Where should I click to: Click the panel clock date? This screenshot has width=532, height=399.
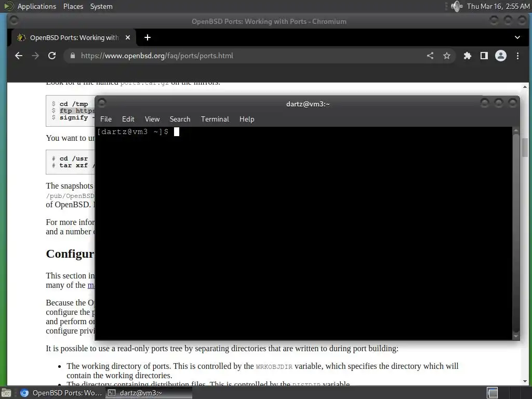498,6
